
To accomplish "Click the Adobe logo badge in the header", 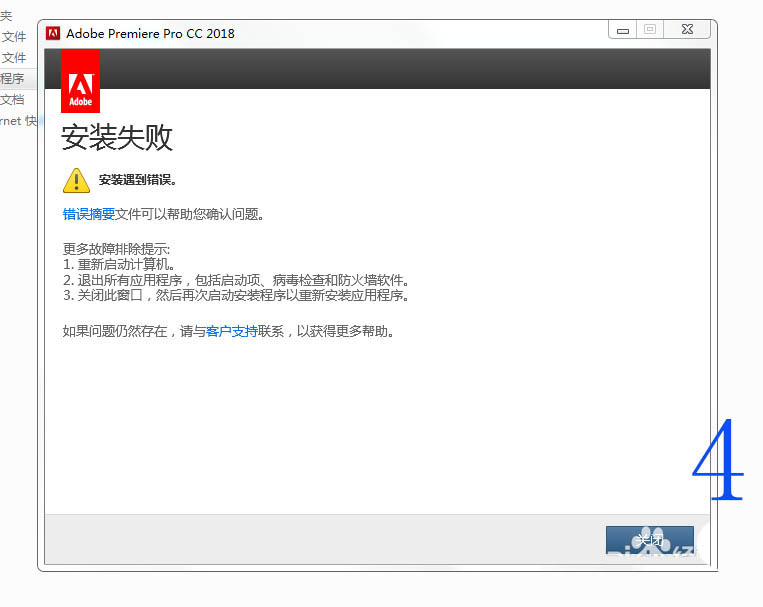I will [x=80, y=81].
